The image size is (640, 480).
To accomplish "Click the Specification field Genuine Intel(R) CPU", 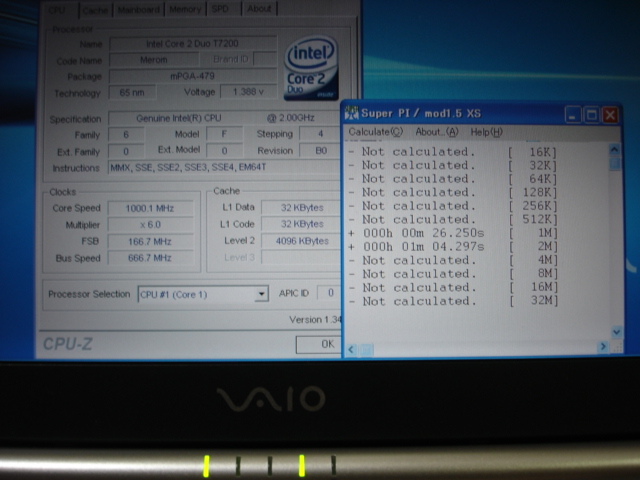I will pos(224,118).
